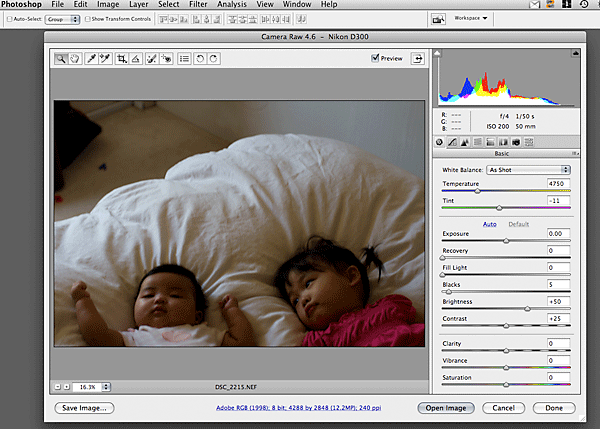The width and height of the screenshot is (600, 429).
Task: Open the Auto-Select Group dropdown
Action: [x=62, y=19]
